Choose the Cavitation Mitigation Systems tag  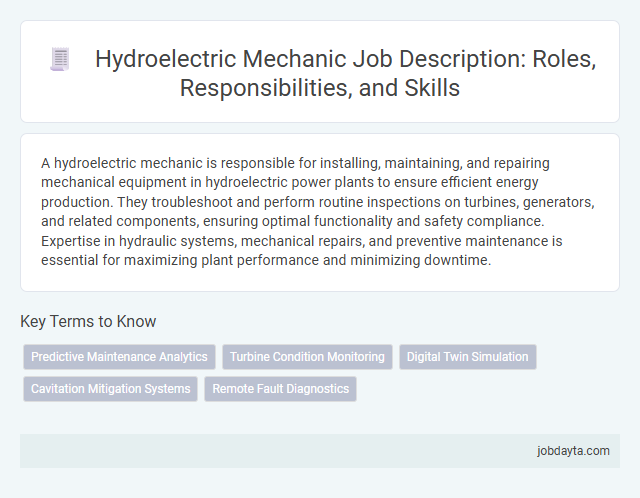[x=111, y=389]
